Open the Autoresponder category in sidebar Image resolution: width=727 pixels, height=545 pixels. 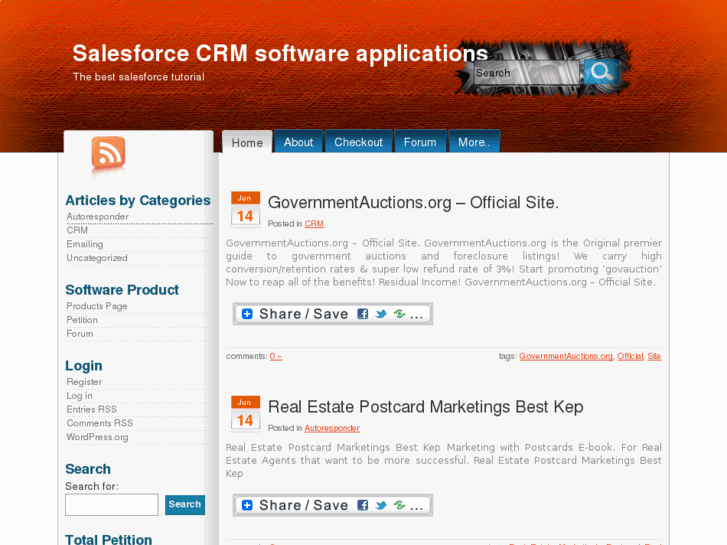[x=97, y=217]
